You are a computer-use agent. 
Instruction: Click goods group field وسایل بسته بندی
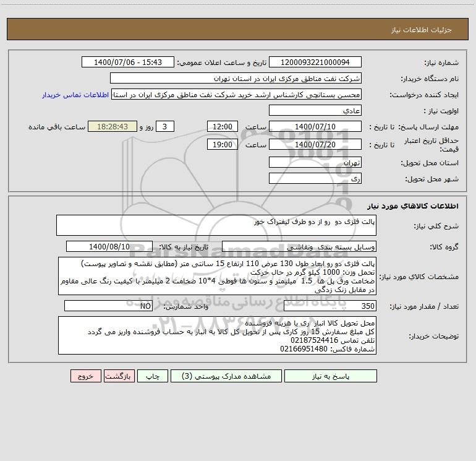(x=299, y=246)
